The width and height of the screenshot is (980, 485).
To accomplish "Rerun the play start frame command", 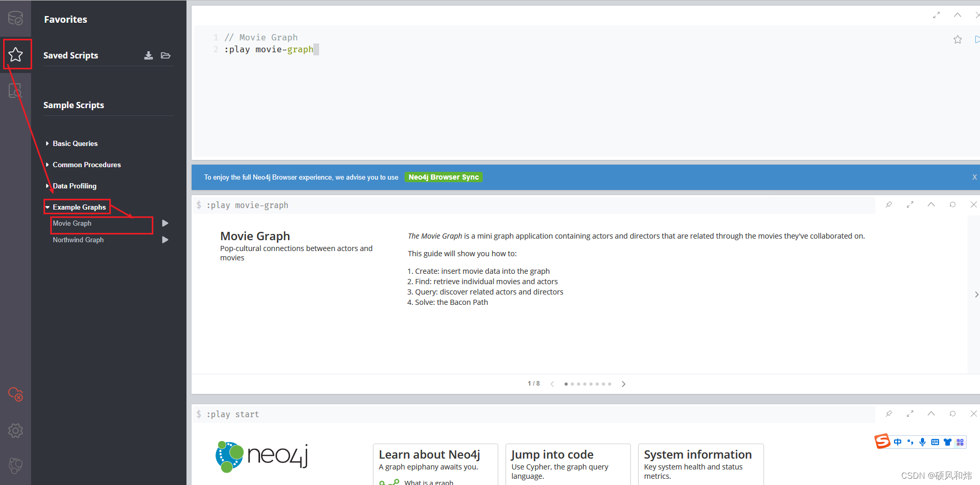I will point(953,414).
